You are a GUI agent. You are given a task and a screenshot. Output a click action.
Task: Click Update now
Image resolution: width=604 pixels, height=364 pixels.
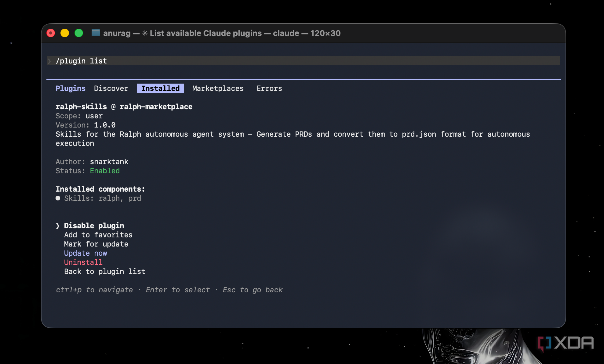[x=86, y=253]
